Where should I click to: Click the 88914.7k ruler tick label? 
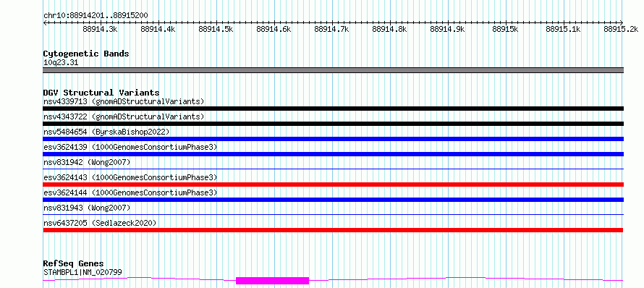click(x=332, y=29)
